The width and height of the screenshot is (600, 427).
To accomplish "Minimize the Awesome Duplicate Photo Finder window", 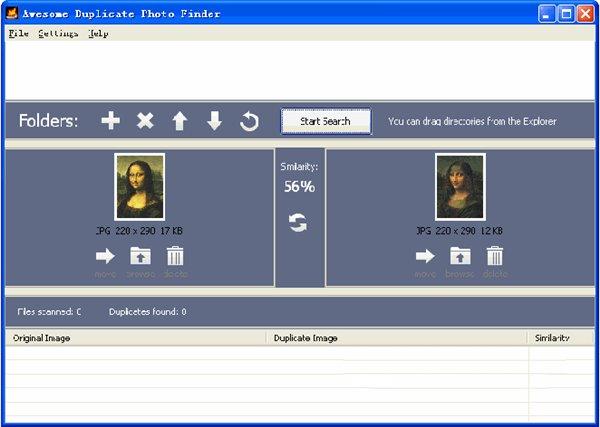I will click(547, 15).
